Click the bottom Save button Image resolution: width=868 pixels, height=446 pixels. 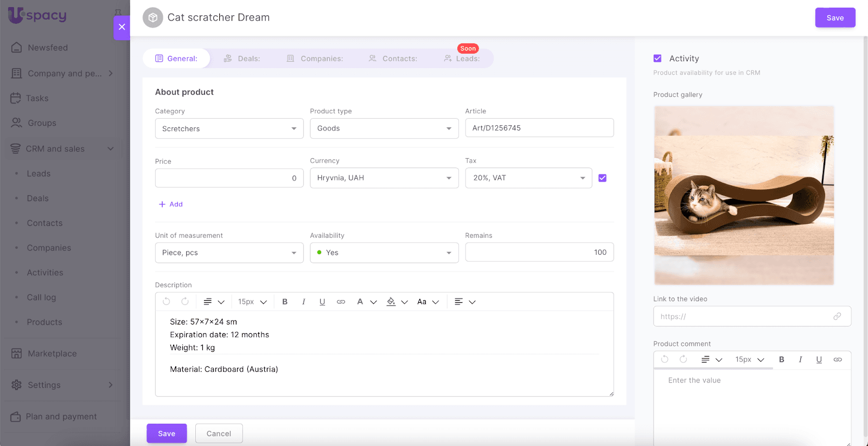[167, 434]
